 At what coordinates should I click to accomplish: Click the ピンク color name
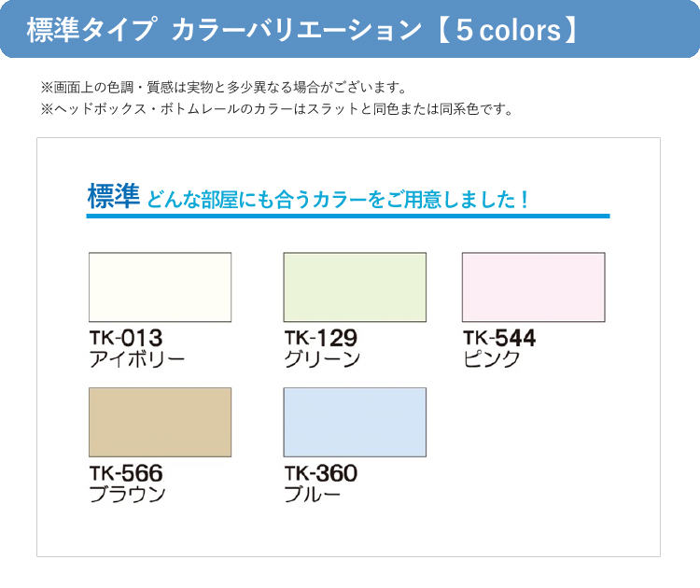click(x=492, y=359)
